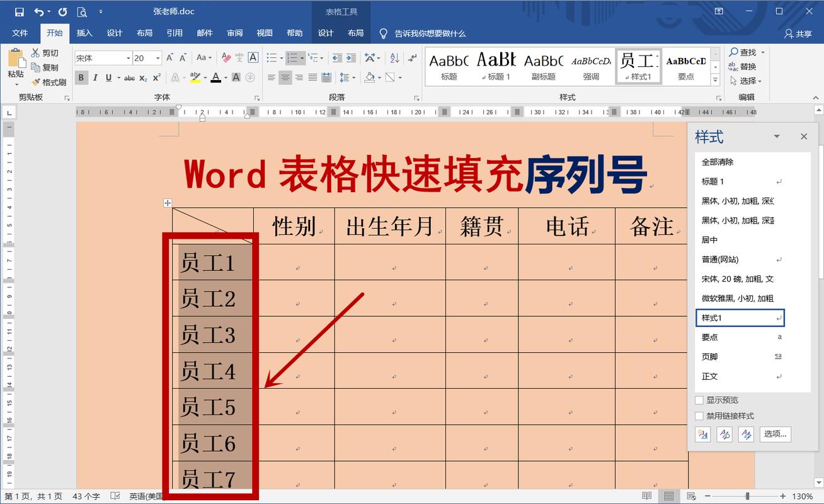This screenshot has height=504, width=824.
Task: Enable the 禁用链接样式 checkbox
Action: (699, 416)
